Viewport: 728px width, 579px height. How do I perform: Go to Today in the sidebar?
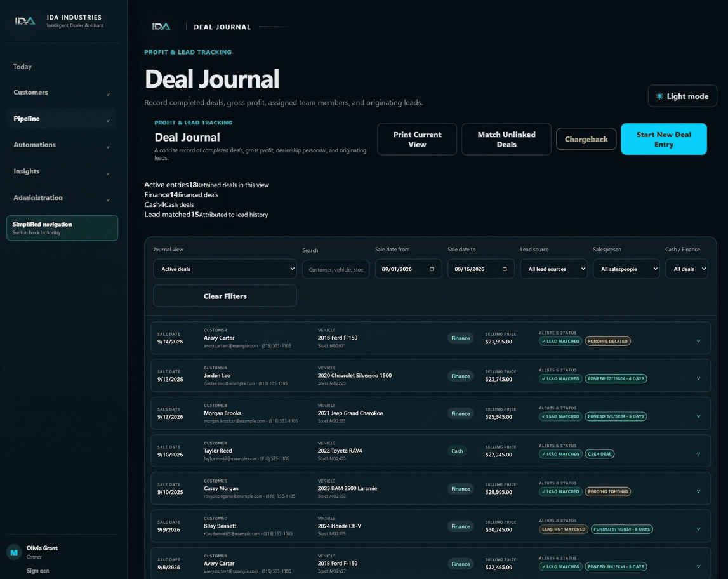click(x=22, y=67)
